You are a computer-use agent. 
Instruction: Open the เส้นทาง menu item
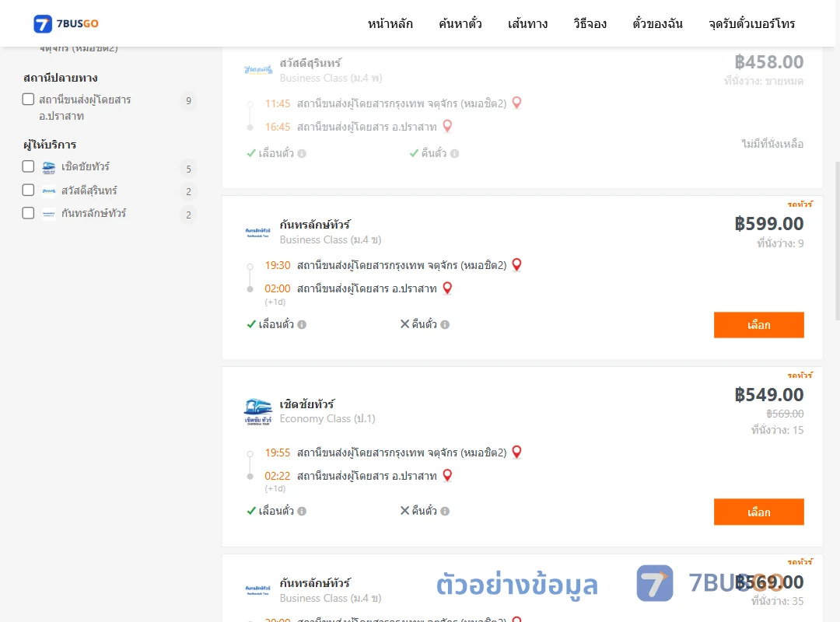(x=527, y=23)
